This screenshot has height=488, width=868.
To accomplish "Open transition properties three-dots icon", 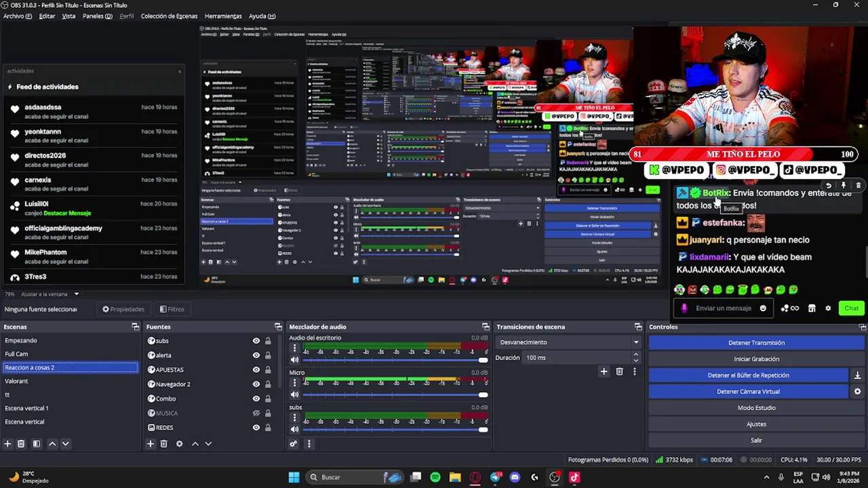I will click(635, 371).
